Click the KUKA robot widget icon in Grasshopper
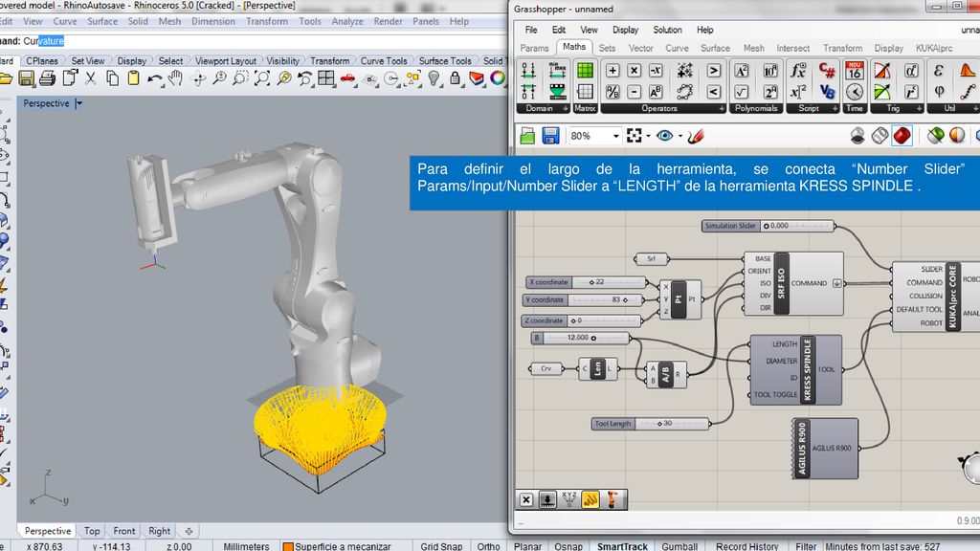980x551 pixels. [x=612, y=499]
